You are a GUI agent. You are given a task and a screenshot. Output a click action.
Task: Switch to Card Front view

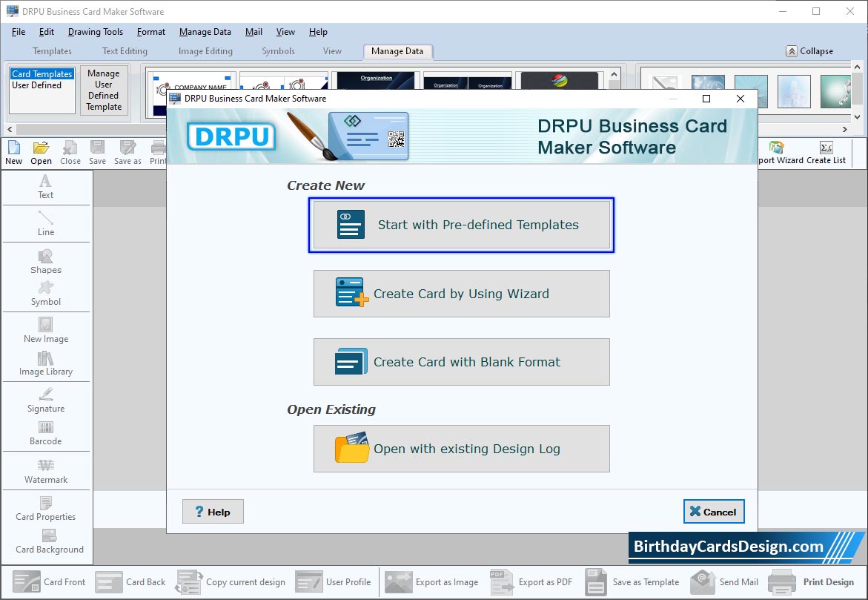coord(49,581)
